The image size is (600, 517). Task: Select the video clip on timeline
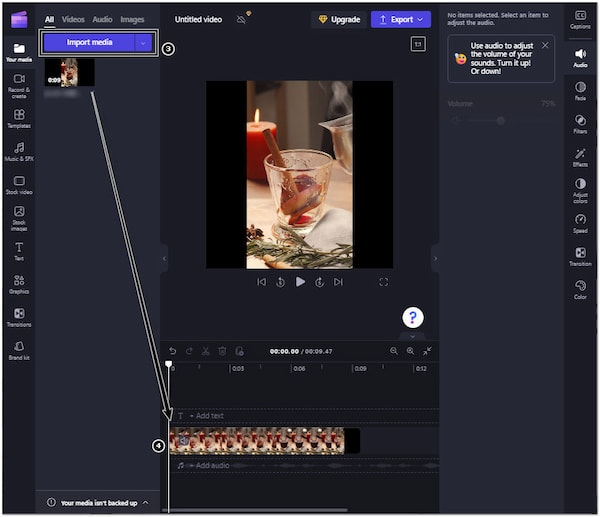point(265,440)
